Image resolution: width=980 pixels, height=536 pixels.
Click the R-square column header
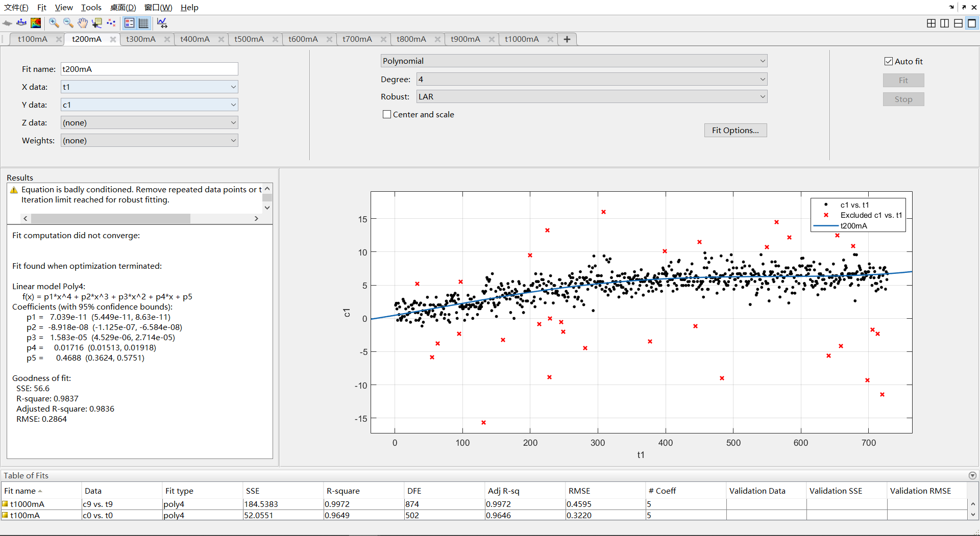(363, 491)
